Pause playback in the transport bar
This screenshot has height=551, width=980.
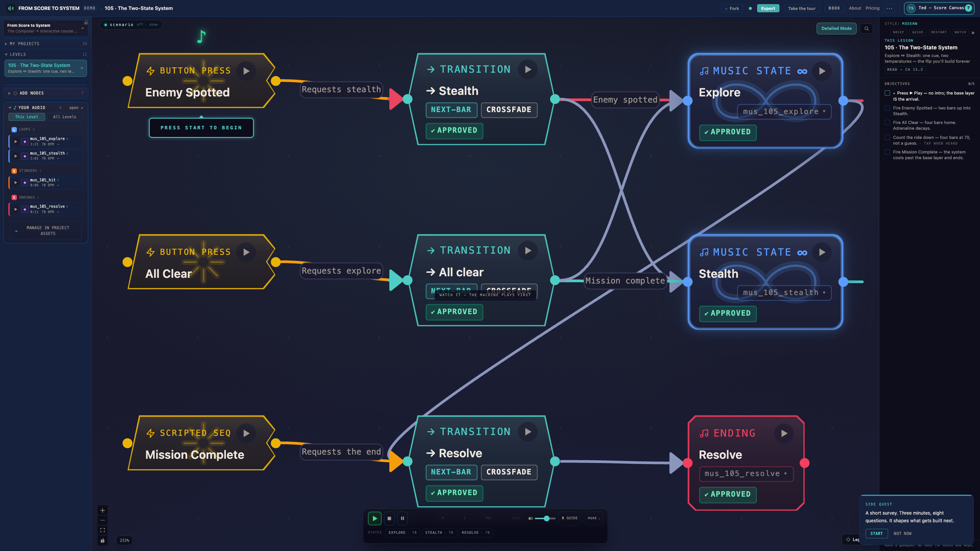click(x=402, y=518)
